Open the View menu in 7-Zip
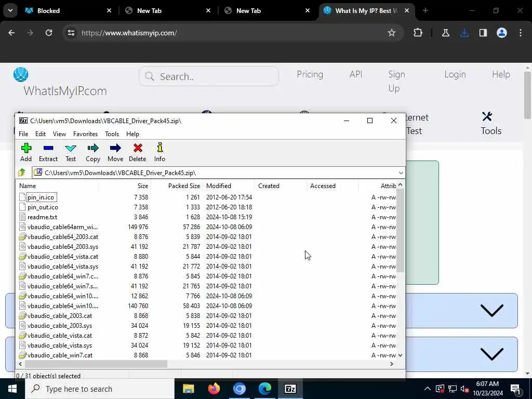 (59, 134)
